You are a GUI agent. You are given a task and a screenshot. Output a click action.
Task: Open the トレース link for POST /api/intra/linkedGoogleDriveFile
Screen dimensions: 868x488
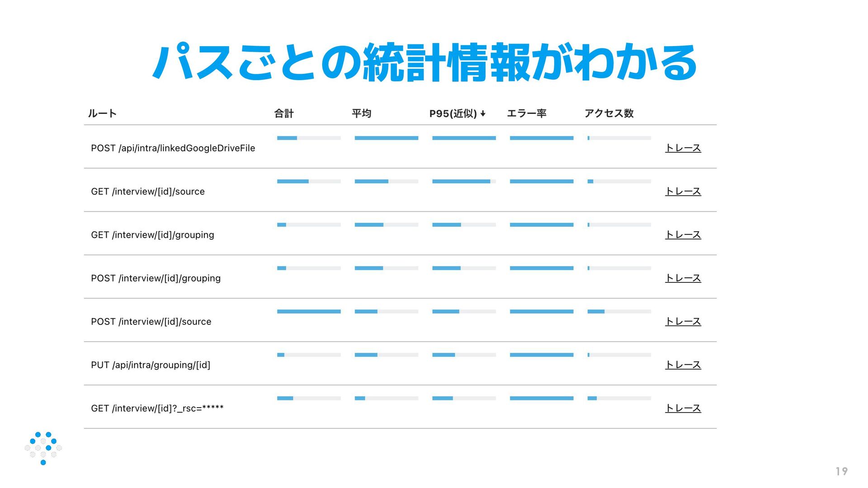coord(683,148)
